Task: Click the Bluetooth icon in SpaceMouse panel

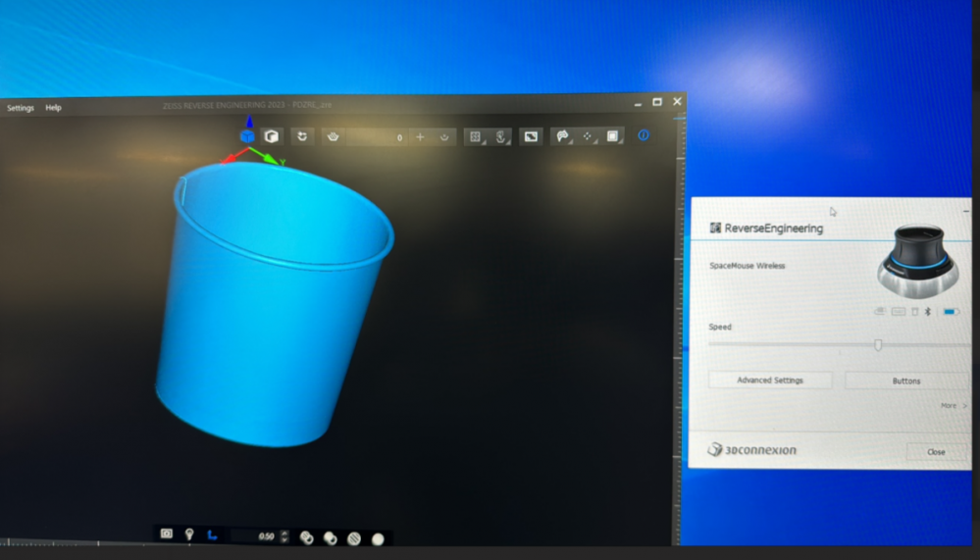Action: [x=929, y=312]
